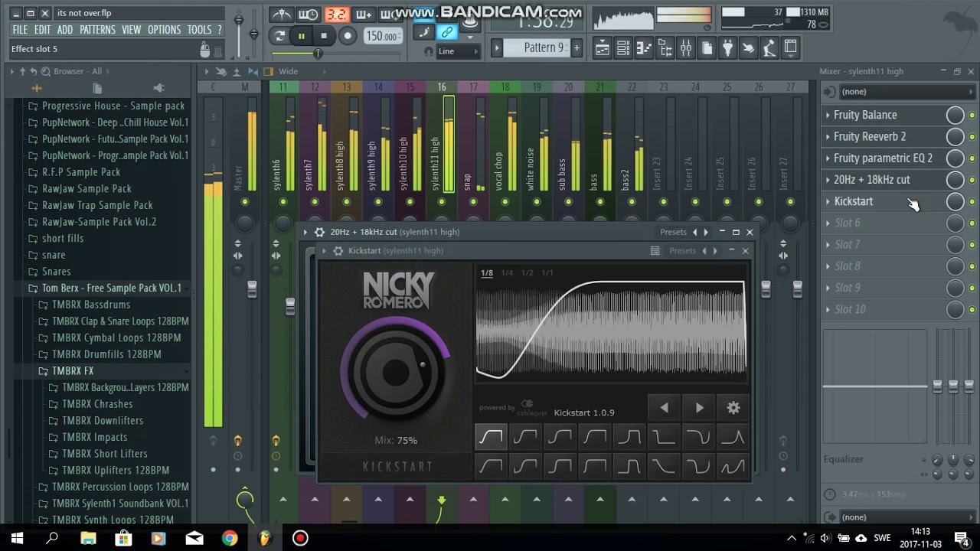This screenshot has width=980, height=551.
Task: Open 20Hz + 18kHz cut plugin options gear
Action: 319,232
